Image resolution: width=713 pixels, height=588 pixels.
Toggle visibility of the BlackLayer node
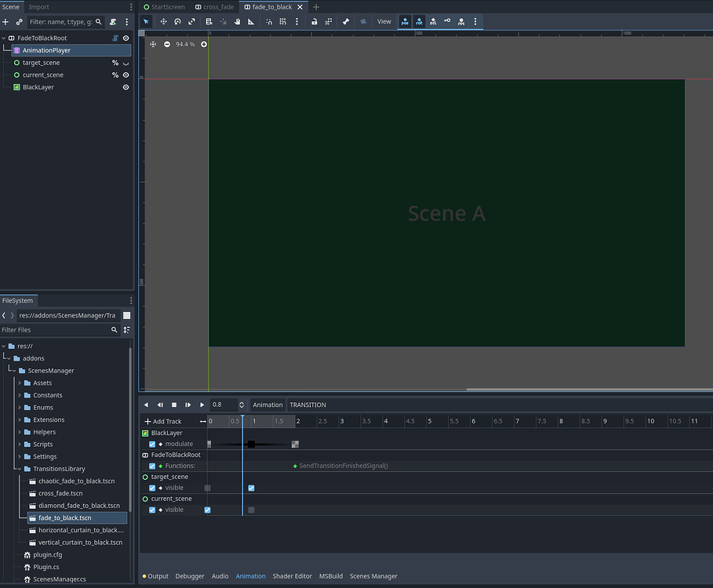click(126, 87)
